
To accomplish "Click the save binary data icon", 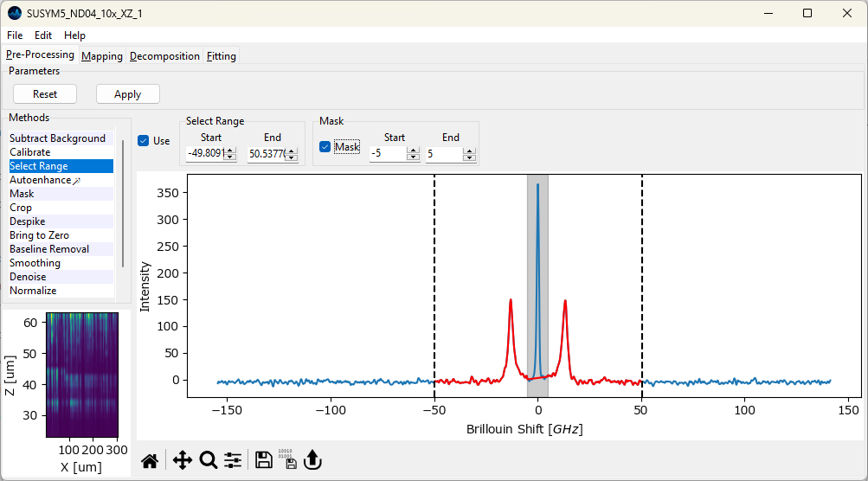I will tap(286, 460).
